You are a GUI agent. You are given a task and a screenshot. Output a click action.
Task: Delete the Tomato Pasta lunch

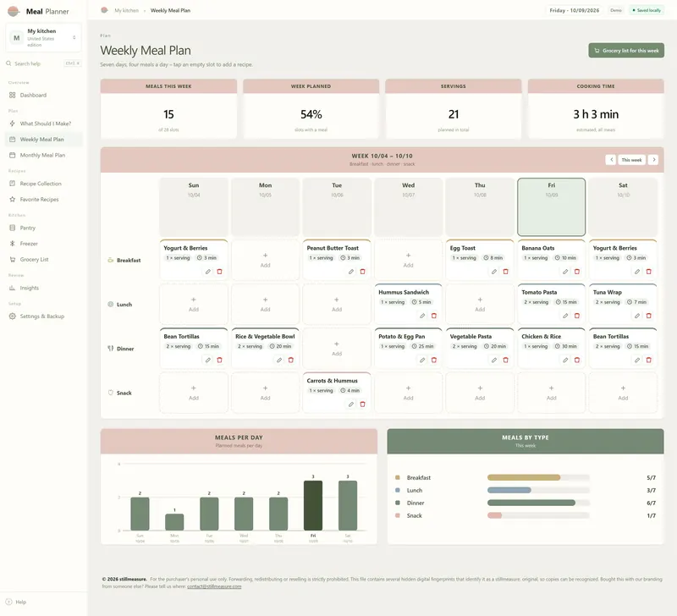click(577, 316)
